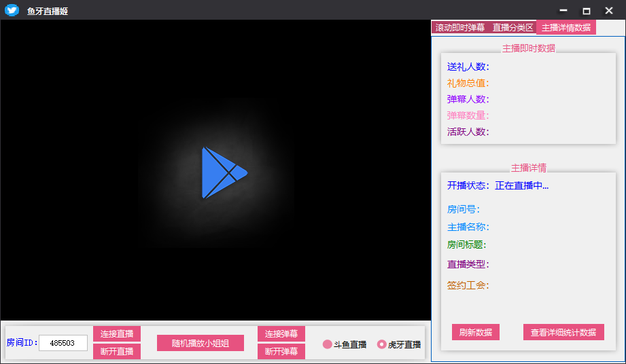Close the 鱼牙直播姬 window
The height and width of the screenshot is (364, 626).
609,10
